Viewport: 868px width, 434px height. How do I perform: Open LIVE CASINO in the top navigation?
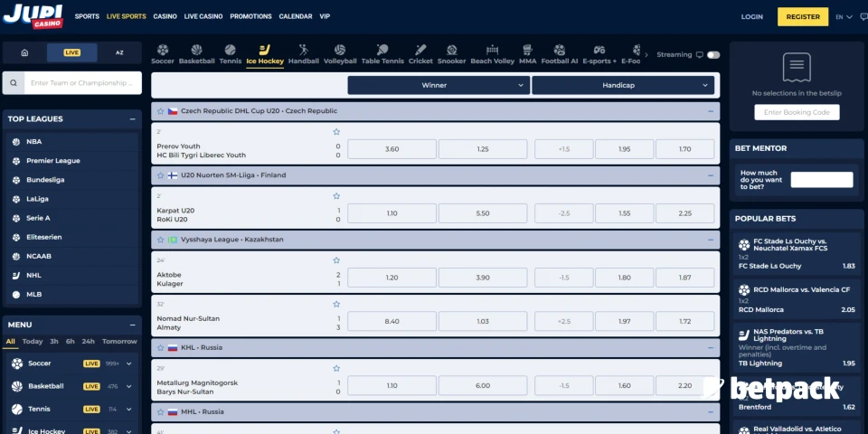[x=203, y=16]
